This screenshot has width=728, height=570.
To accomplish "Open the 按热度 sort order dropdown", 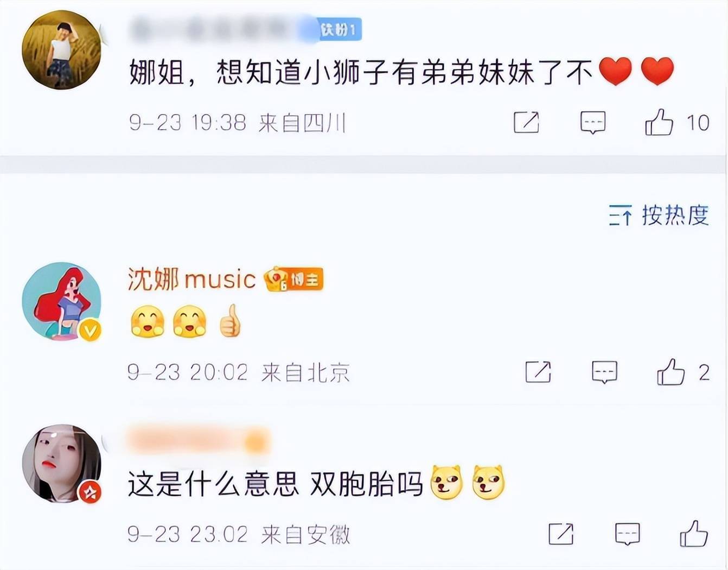I will click(659, 215).
